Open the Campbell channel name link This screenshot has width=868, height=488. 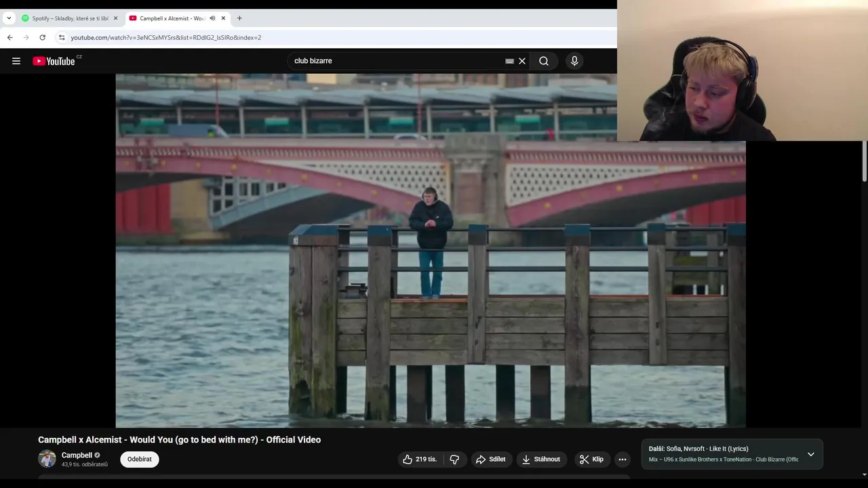[x=77, y=455]
